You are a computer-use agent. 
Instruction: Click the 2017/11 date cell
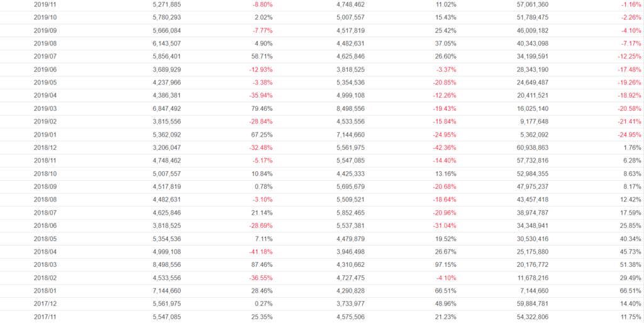[43, 317]
